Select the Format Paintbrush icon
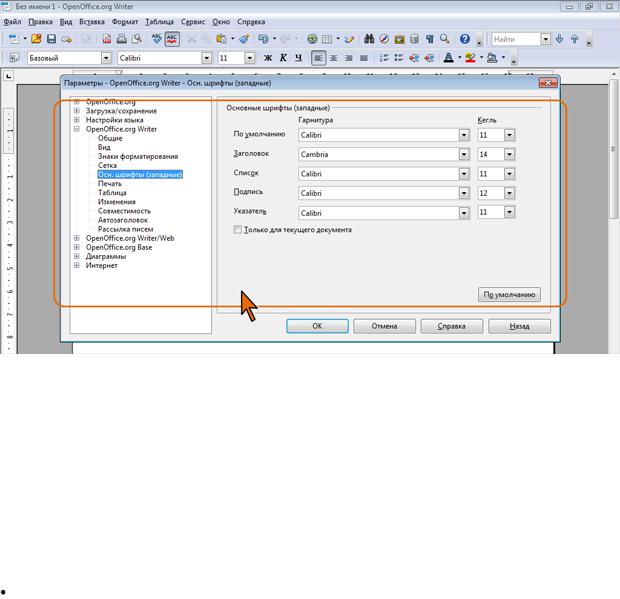The width and height of the screenshot is (620, 599). pyautogui.click(x=244, y=39)
